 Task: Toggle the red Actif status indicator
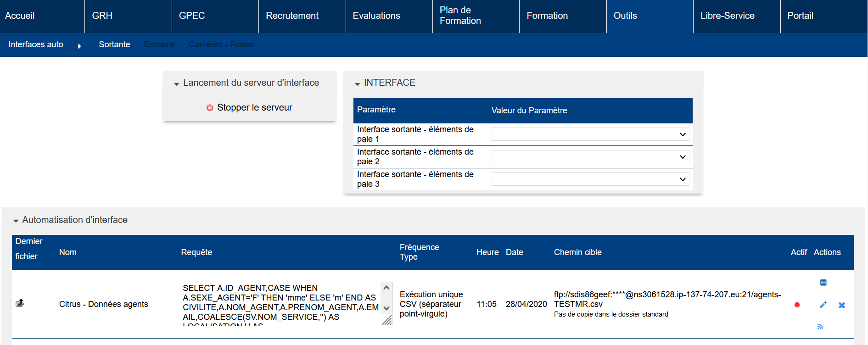797,305
